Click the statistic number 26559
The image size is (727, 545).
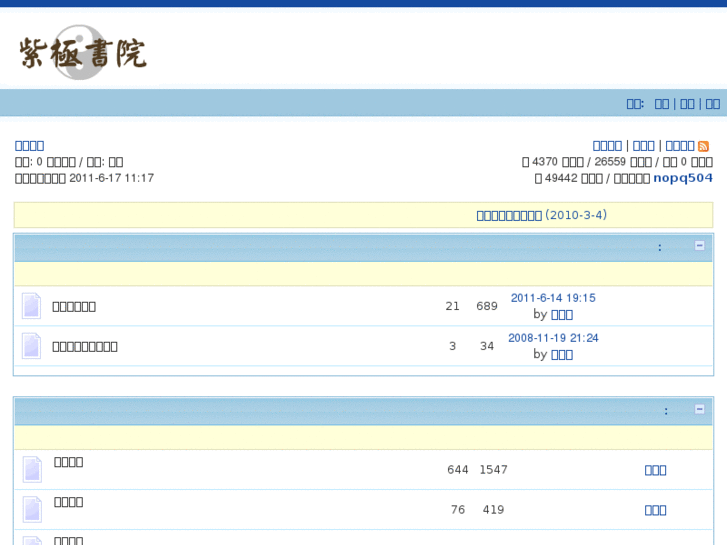[x=610, y=161]
